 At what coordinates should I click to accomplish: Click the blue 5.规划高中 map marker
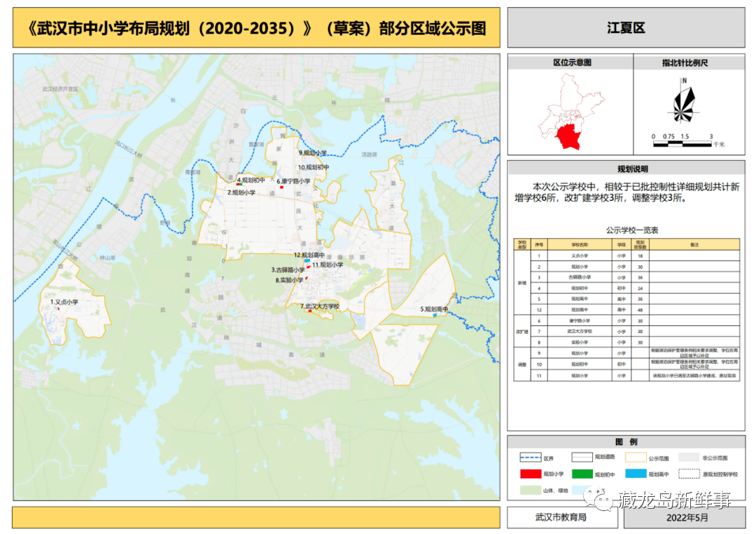pos(435,316)
